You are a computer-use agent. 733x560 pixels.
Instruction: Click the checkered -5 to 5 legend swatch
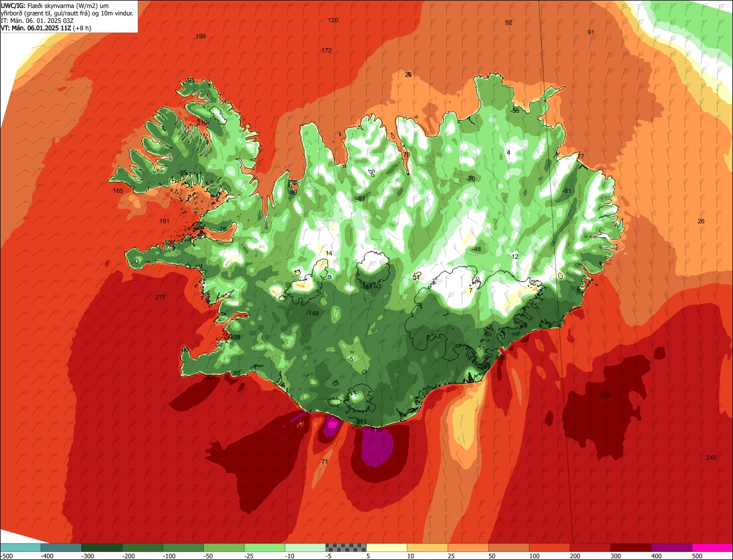345,547
